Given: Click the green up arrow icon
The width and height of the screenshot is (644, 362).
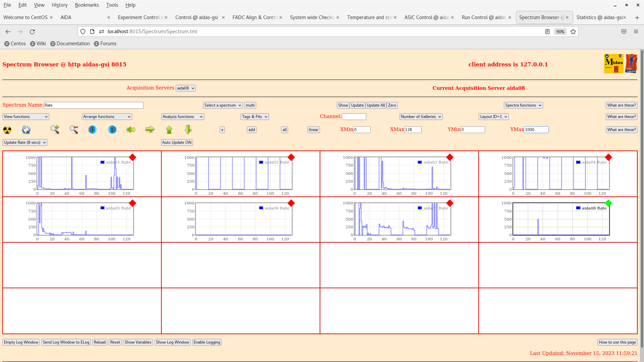Looking at the screenshot, I should click(169, 129).
